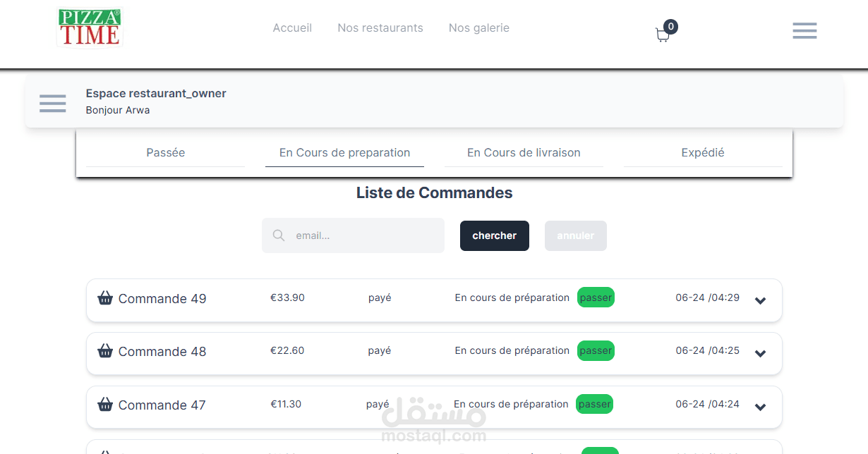Click the cart item count badge
Image resolution: width=868 pixels, height=454 pixels.
tap(671, 27)
